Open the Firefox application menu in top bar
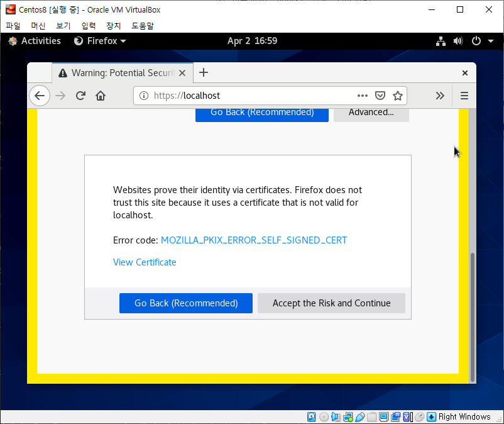The width and height of the screenshot is (504, 424). pos(100,41)
